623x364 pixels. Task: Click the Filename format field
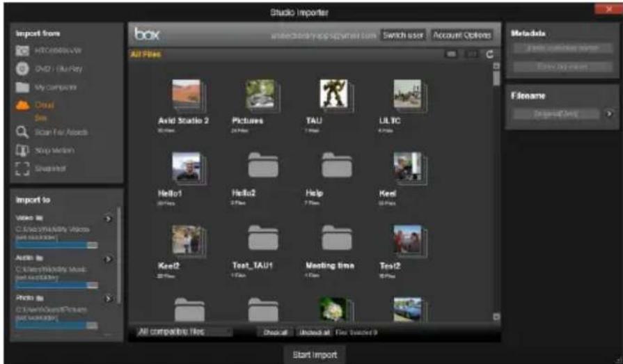(556, 114)
